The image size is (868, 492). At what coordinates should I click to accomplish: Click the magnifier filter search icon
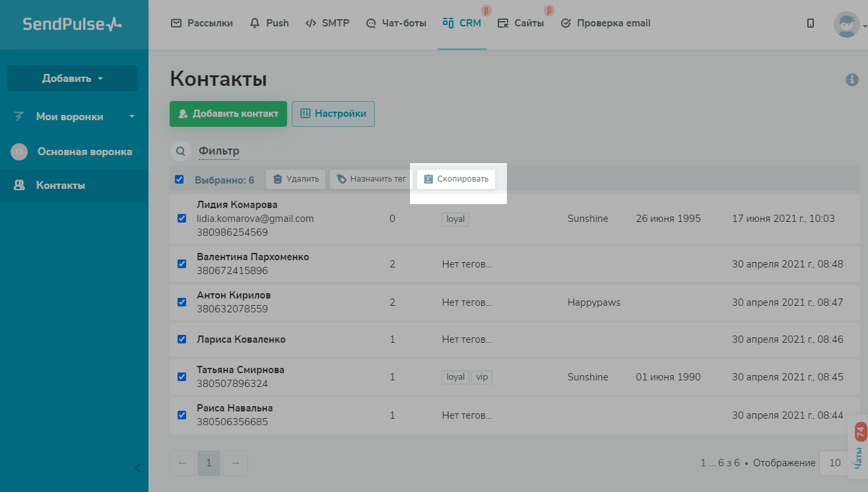180,151
